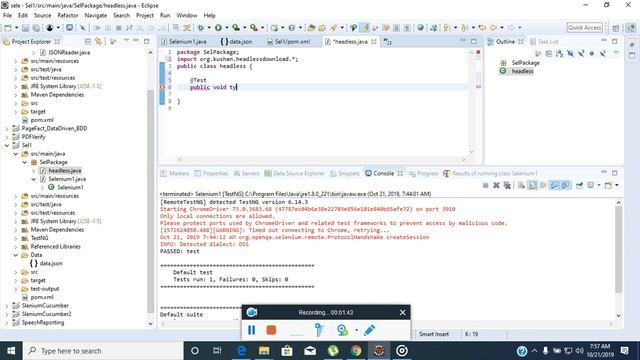The width and height of the screenshot is (640, 360).
Task: Open the Debug button dropdown arrow
Action: 209,28
